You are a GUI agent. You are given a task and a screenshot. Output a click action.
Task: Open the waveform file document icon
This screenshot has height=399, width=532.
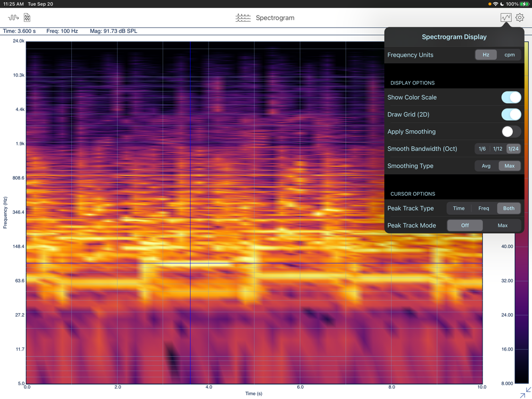pyautogui.click(x=27, y=18)
